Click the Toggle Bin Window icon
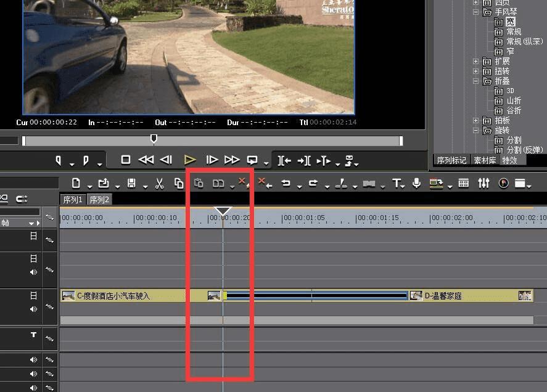The width and height of the screenshot is (547, 392). pos(464,183)
